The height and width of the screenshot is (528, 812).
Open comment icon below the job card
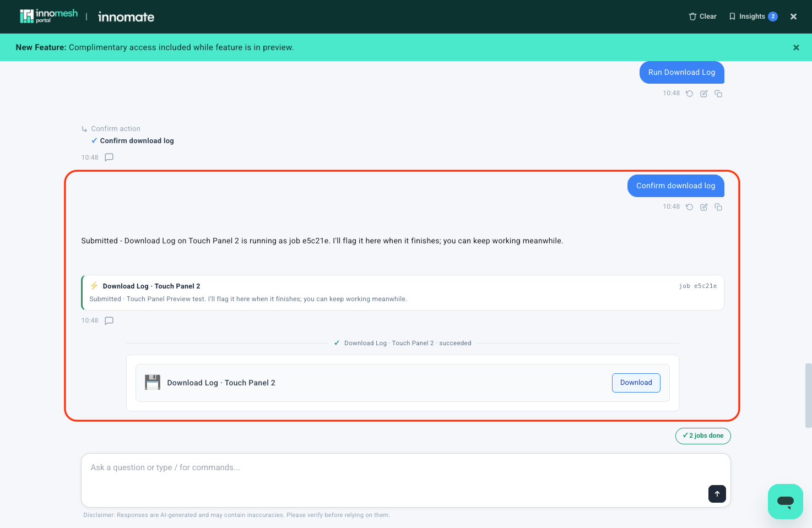109,320
